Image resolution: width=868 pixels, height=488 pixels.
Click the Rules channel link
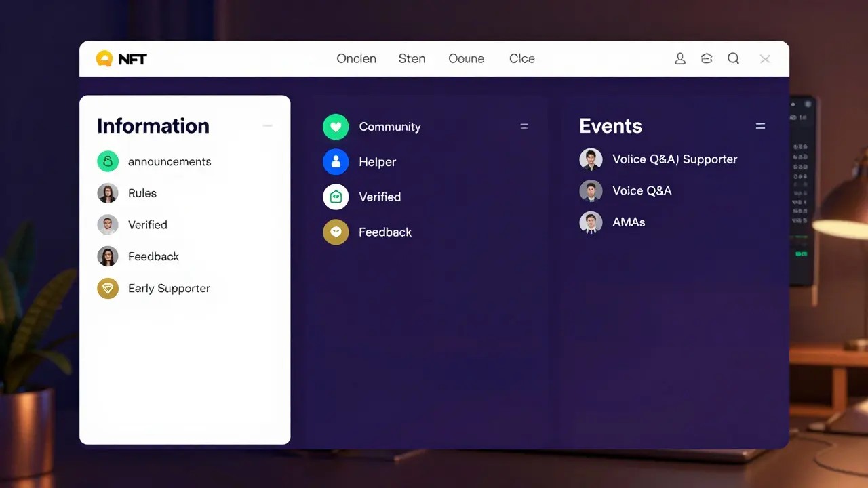click(x=142, y=193)
